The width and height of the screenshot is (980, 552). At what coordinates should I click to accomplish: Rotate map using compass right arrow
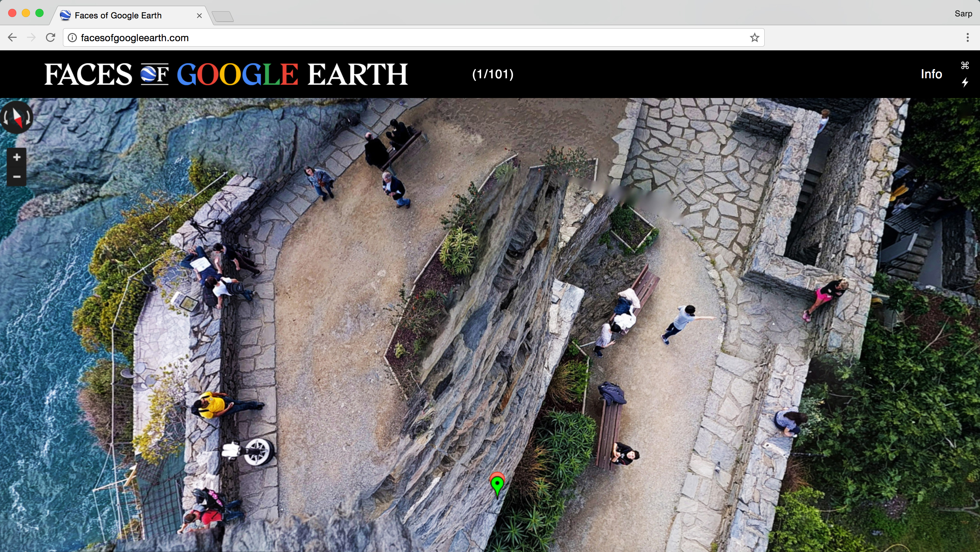point(29,117)
